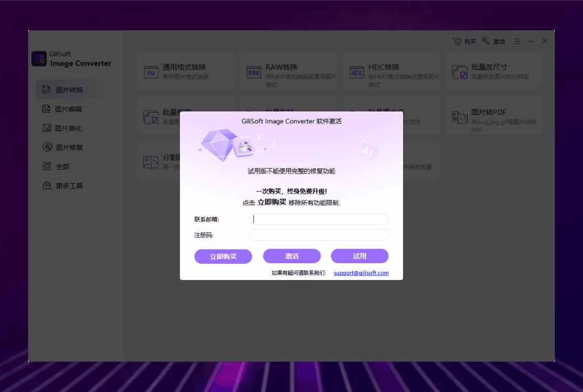Image resolution: width=583 pixels, height=392 pixels.
Task: Minimize the Image Converter window
Action: click(530, 41)
